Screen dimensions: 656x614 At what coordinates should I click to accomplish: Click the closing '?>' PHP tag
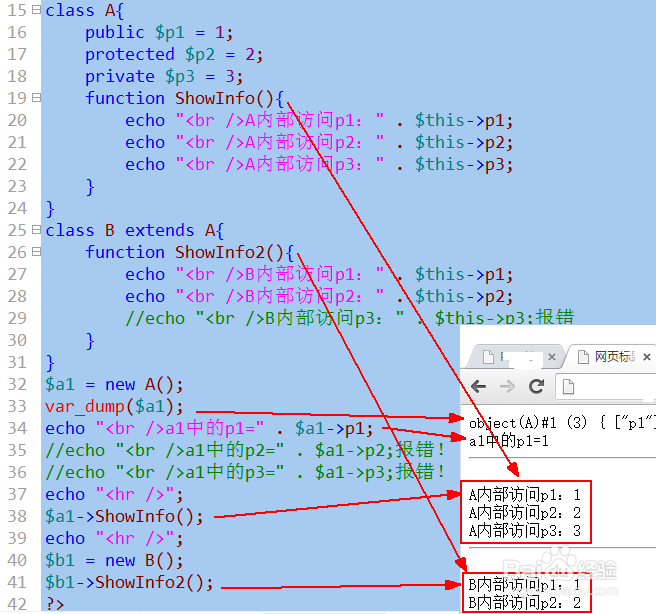click(x=55, y=604)
